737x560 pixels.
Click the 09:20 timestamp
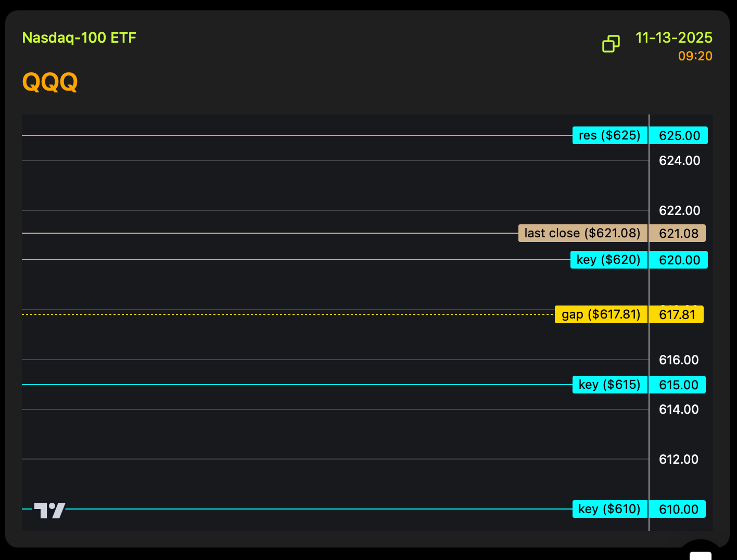pos(695,56)
